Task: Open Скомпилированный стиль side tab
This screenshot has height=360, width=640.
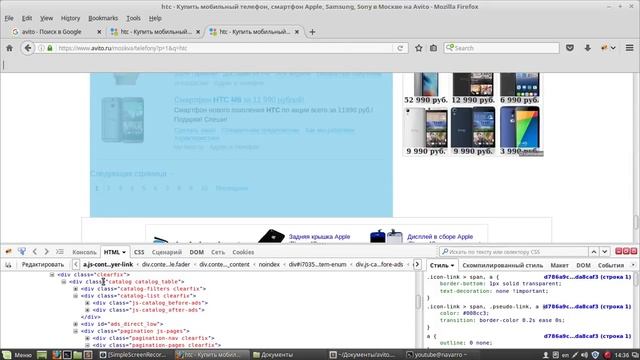Action: (x=502, y=265)
